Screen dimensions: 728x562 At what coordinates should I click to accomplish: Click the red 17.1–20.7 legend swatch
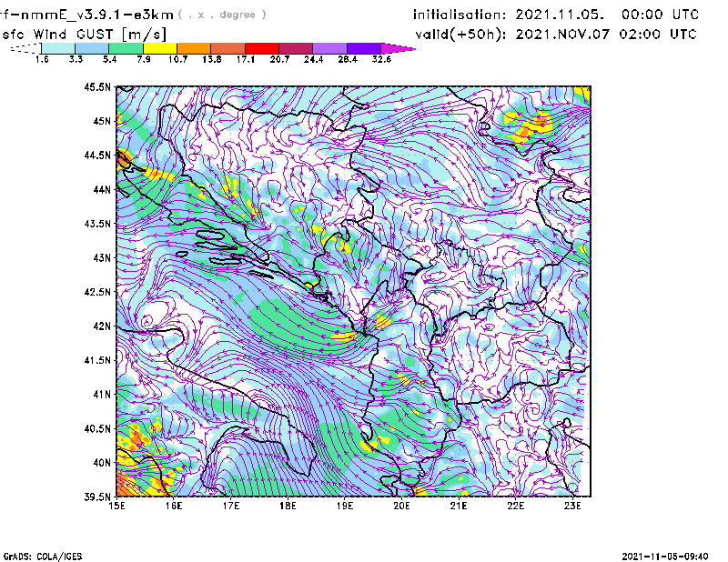coord(262,48)
